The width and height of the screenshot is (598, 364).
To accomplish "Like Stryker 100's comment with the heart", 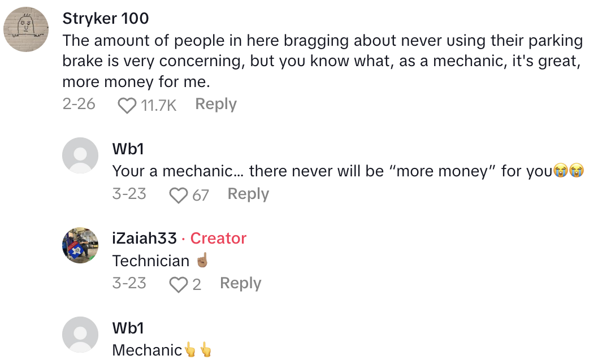I will point(127,105).
